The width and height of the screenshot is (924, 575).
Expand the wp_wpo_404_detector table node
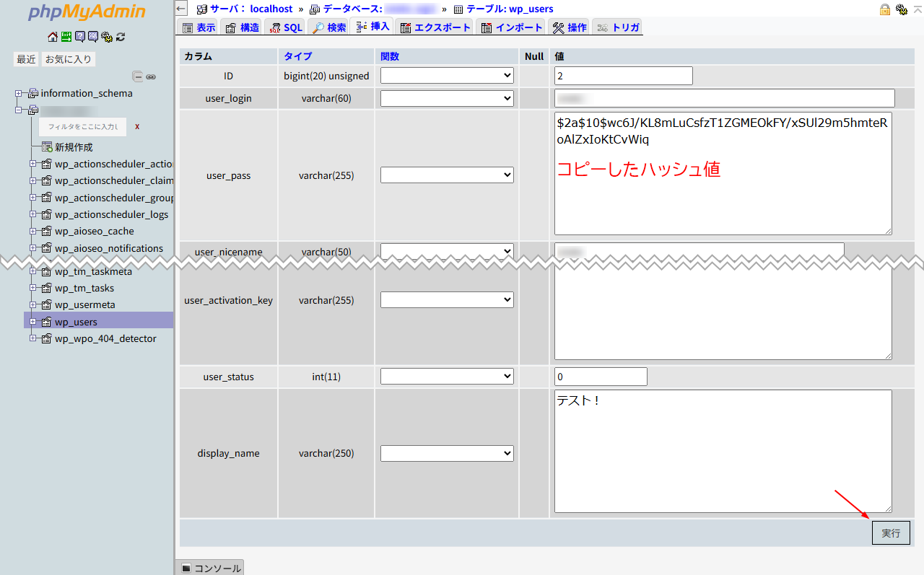point(32,338)
